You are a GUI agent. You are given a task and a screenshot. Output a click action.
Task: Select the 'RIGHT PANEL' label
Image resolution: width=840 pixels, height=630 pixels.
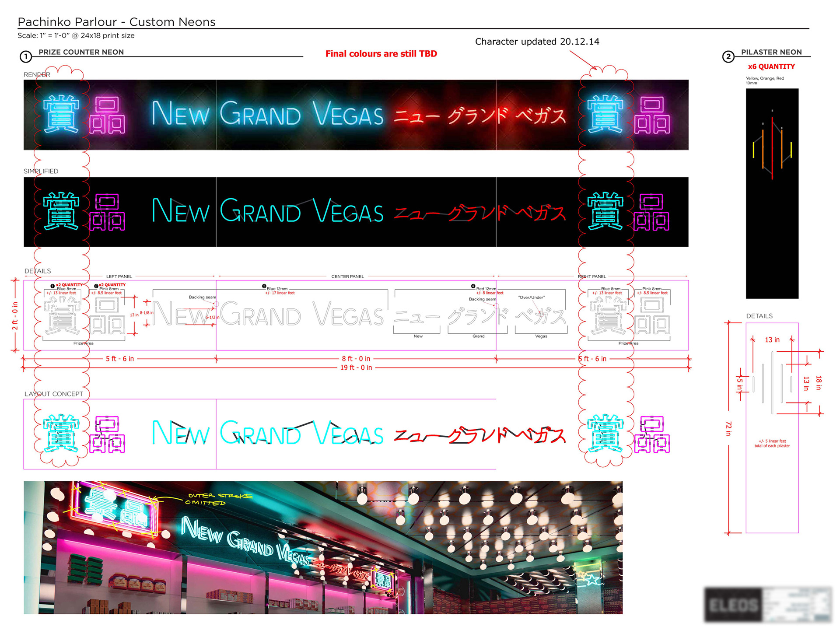(592, 276)
